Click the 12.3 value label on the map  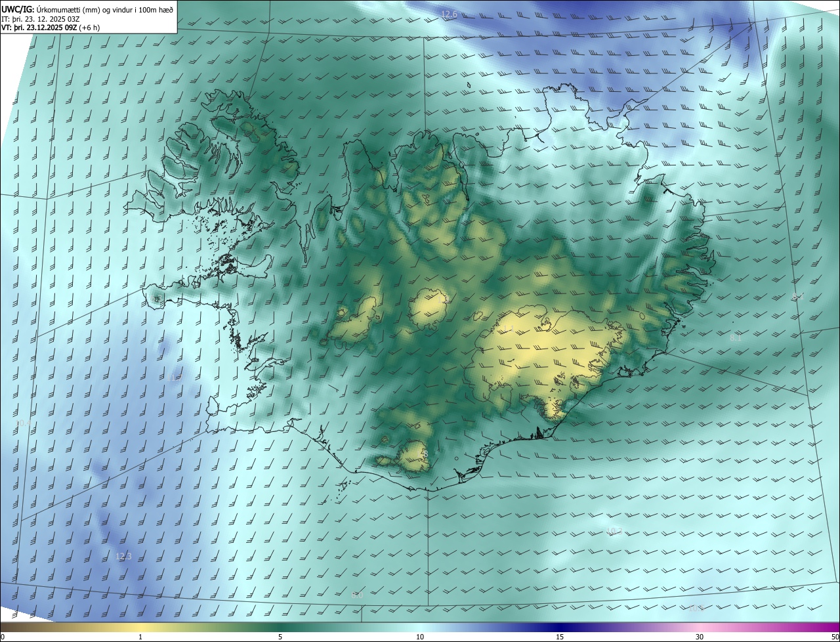pyautogui.click(x=123, y=556)
